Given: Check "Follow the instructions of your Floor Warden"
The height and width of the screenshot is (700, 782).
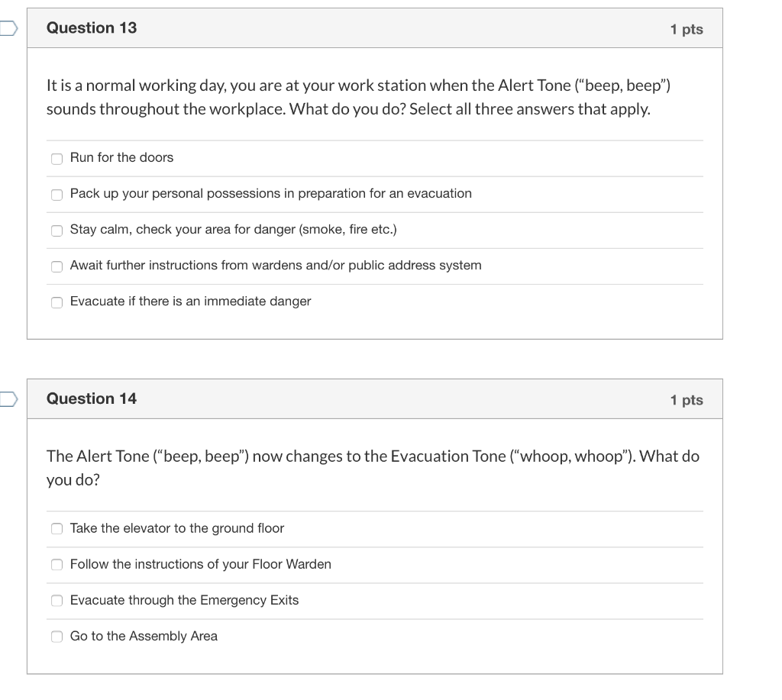Looking at the screenshot, I should [57, 564].
